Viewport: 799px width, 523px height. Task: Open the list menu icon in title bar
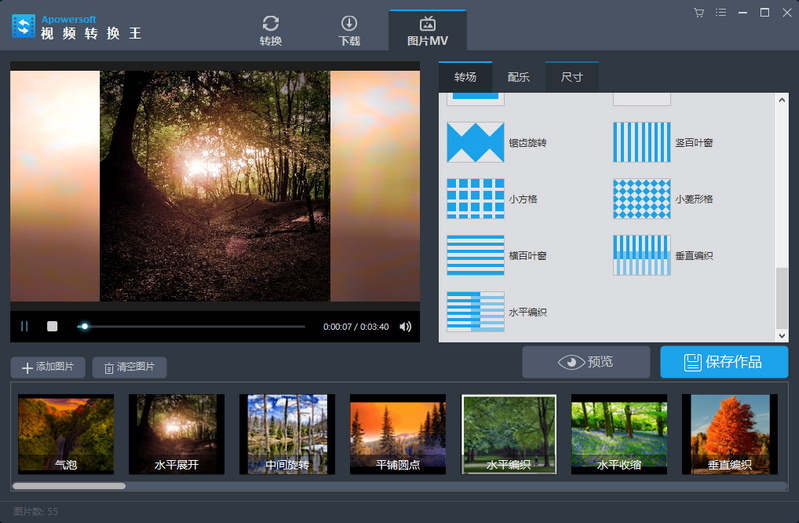721,12
